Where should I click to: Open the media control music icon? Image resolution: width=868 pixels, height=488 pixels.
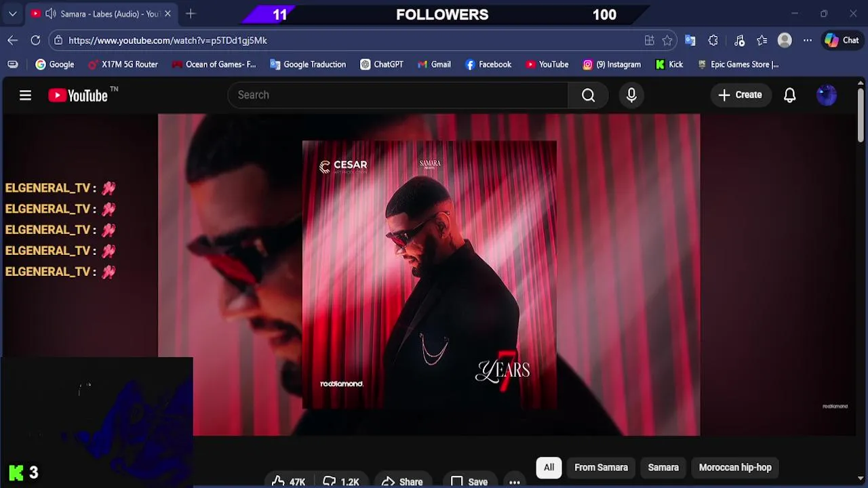pyautogui.click(x=740, y=41)
